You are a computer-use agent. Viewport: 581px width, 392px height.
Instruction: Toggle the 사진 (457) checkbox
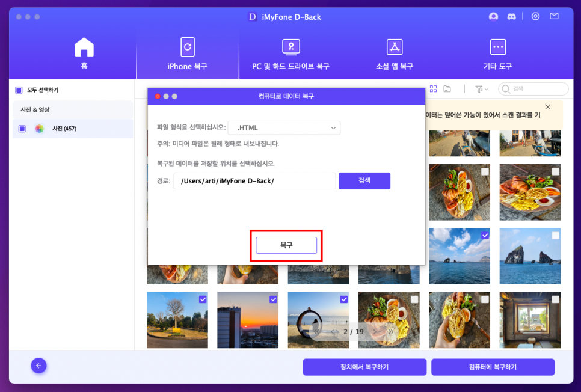[x=22, y=129]
